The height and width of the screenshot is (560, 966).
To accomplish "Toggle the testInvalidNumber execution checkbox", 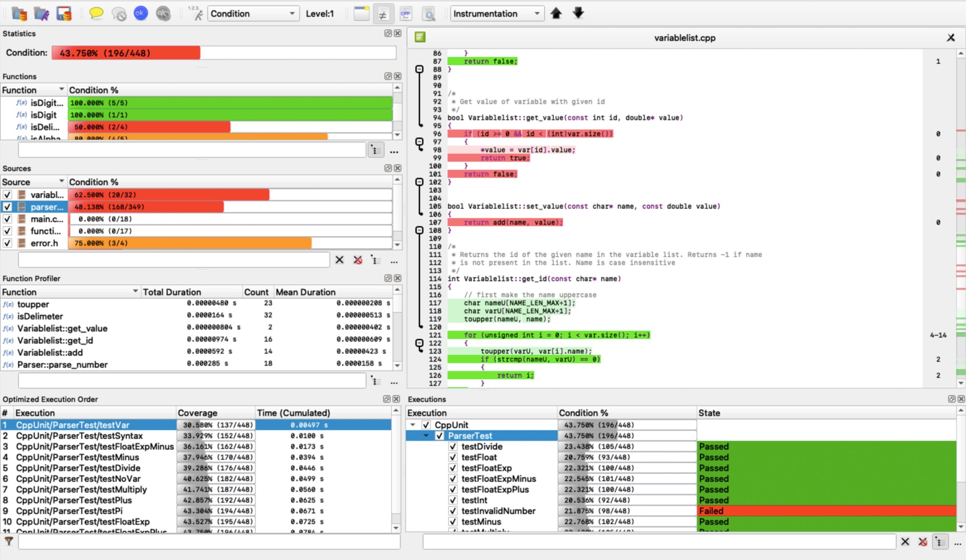I will [x=453, y=511].
